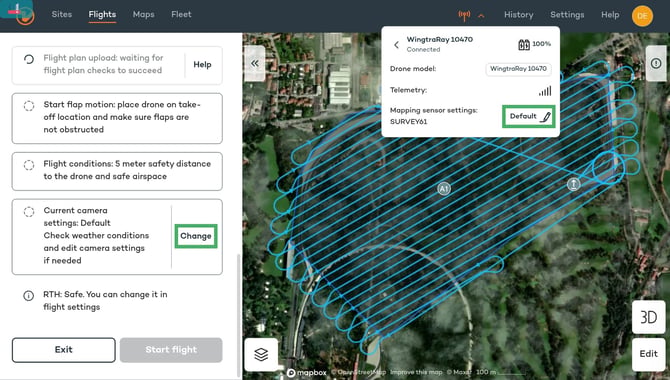670x380 pixels.
Task: Click the WingtraRay 10470 drone model field
Action: (x=518, y=69)
